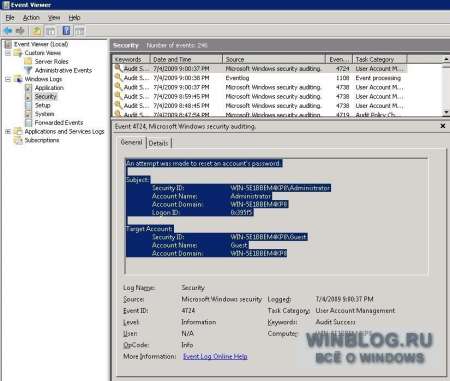Sort events by Event ID column

339,59
